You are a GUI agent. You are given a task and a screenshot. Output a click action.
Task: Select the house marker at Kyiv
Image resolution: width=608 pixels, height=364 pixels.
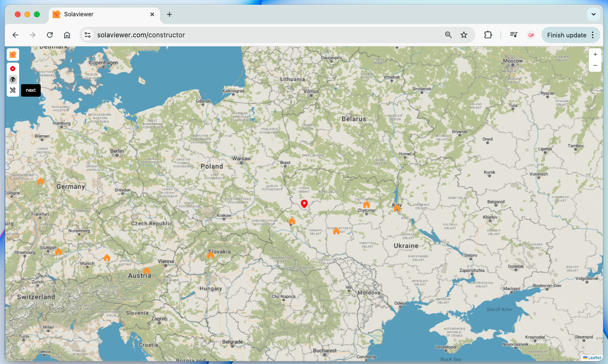(x=397, y=208)
